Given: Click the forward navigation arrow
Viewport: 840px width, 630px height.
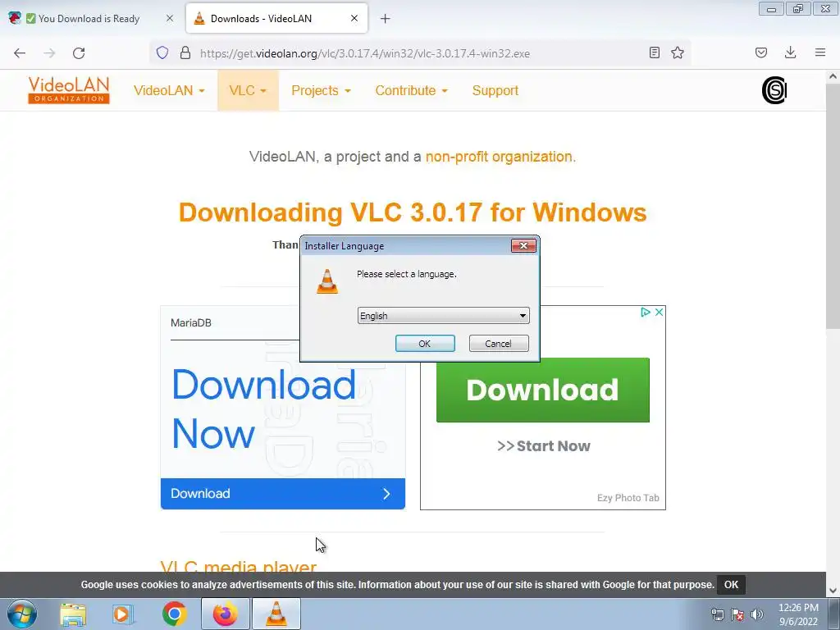Looking at the screenshot, I should click(x=49, y=53).
